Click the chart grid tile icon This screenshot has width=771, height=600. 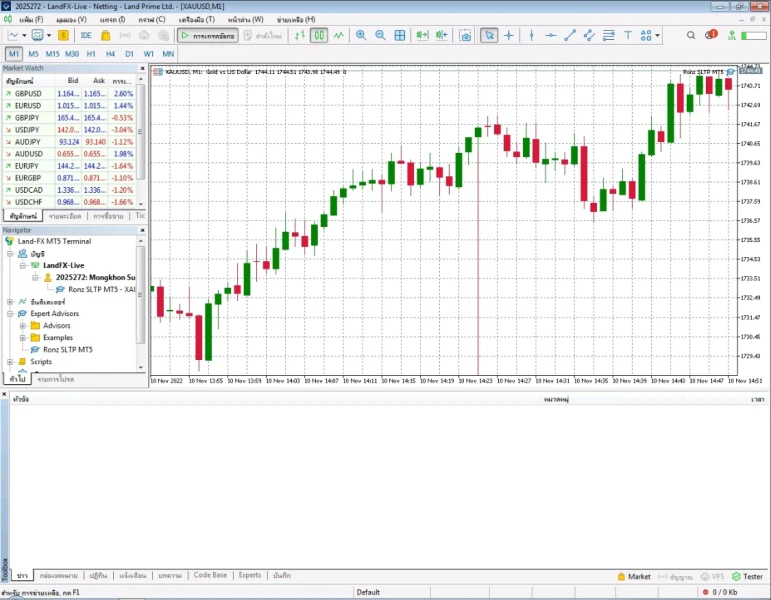point(400,35)
